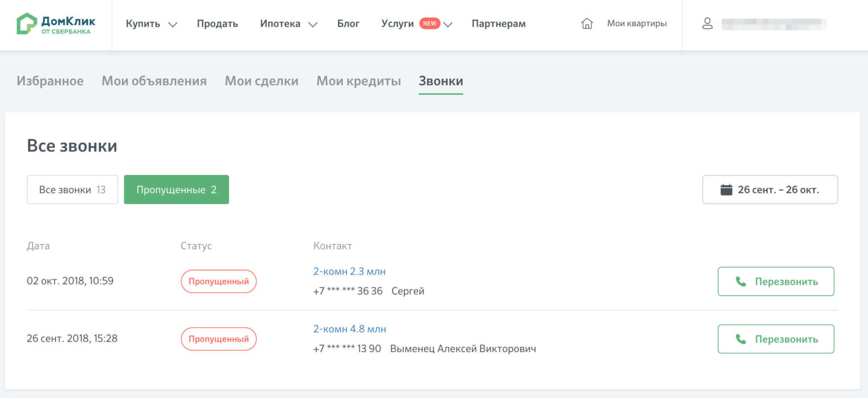Open Мои квартиры via the home icon
The image size is (868, 398).
tap(586, 24)
